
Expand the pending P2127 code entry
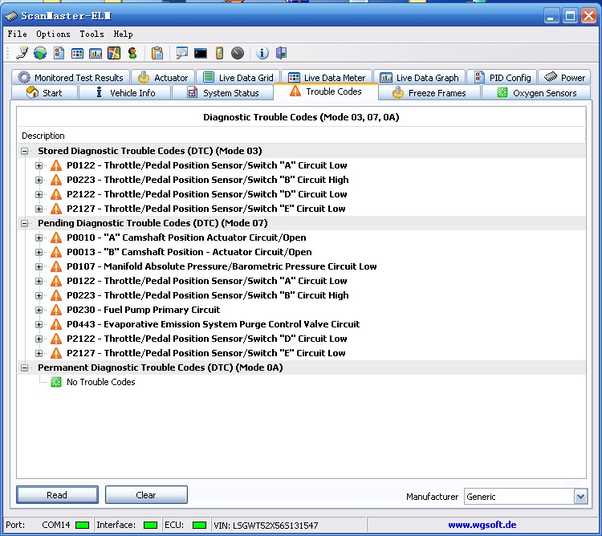(39, 353)
